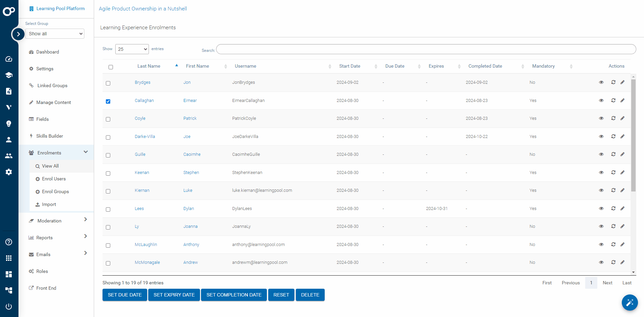Open the apps grid icon in left rail
The image size is (644, 317).
tap(9, 258)
